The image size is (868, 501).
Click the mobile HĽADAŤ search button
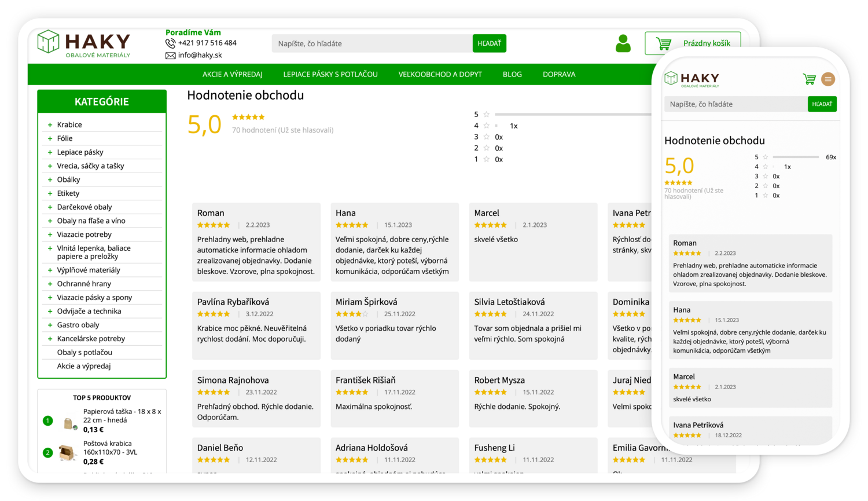[x=822, y=104]
